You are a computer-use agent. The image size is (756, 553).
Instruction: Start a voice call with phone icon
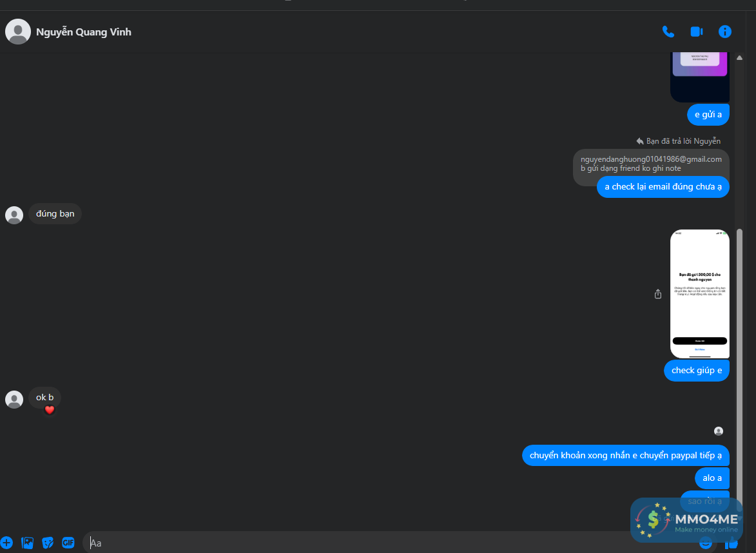click(668, 32)
